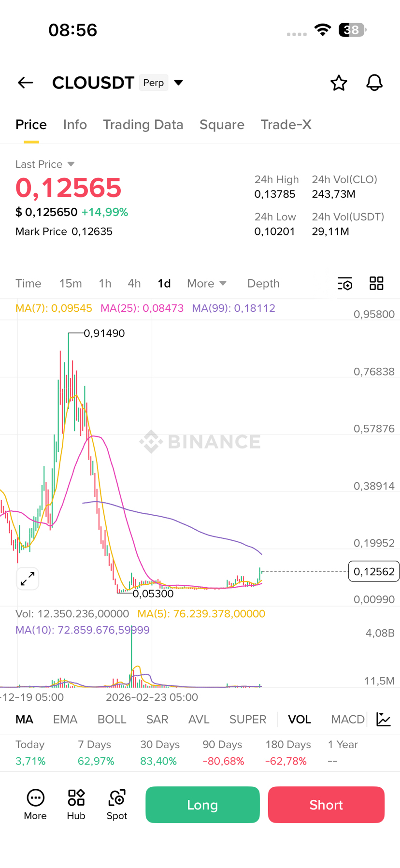Open indicator chart-line icon after MACD
This screenshot has width=400, height=868.
[x=384, y=719]
